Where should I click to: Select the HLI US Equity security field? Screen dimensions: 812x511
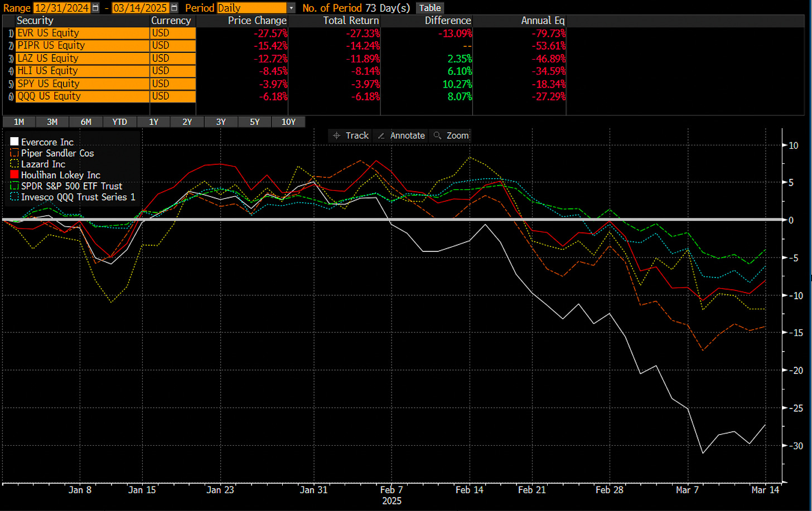pos(82,71)
